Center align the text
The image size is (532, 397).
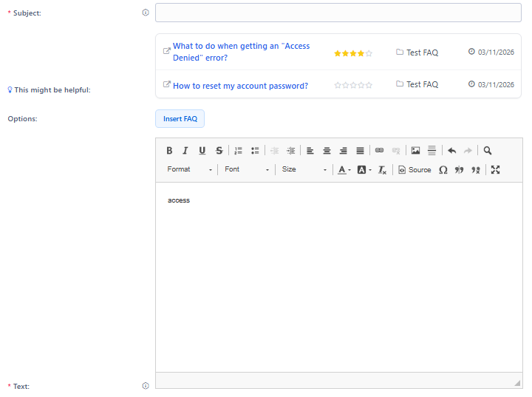(327, 150)
